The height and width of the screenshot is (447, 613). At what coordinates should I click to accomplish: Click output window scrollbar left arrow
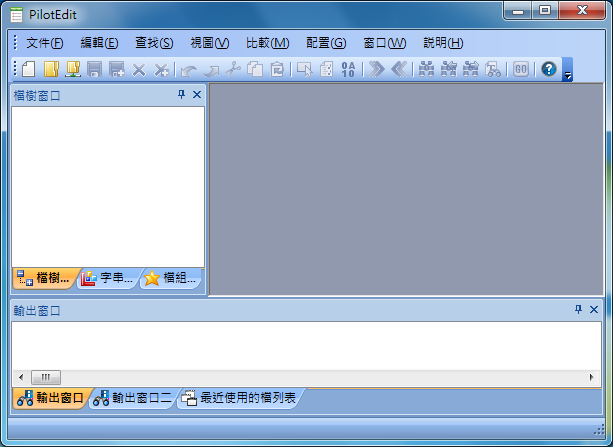[x=21, y=377]
